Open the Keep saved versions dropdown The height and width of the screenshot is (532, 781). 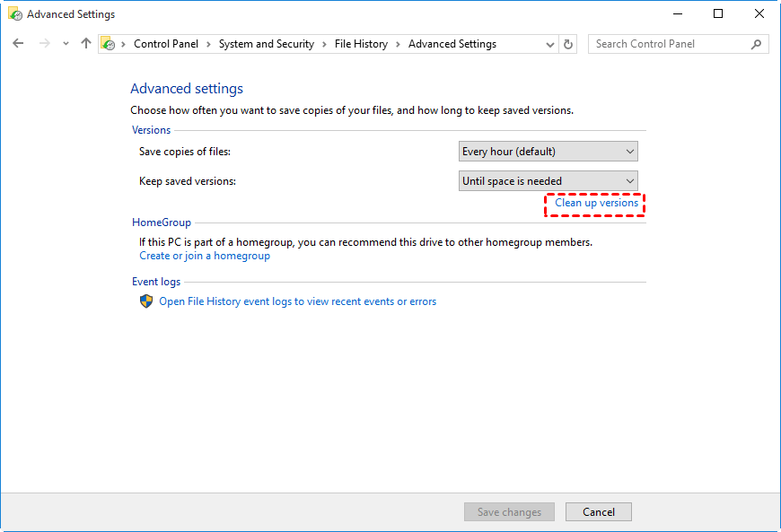pyautogui.click(x=548, y=181)
